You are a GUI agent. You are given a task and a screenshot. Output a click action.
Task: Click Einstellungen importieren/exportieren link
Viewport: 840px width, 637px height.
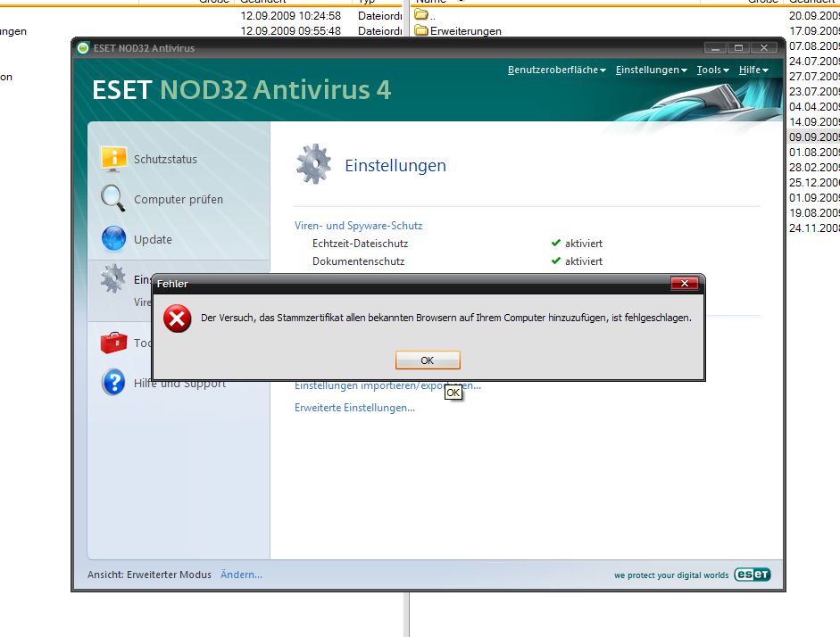click(x=387, y=385)
